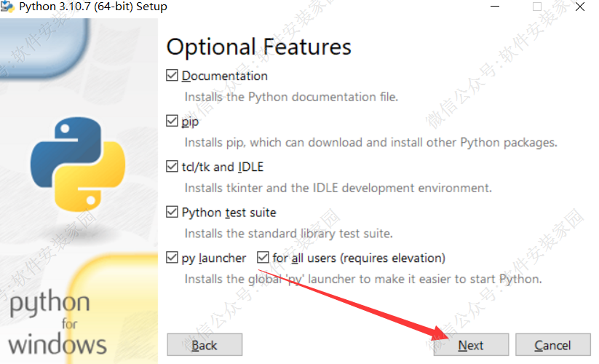Cancel the Python installation

pyautogui.click(x=552, y=345)
